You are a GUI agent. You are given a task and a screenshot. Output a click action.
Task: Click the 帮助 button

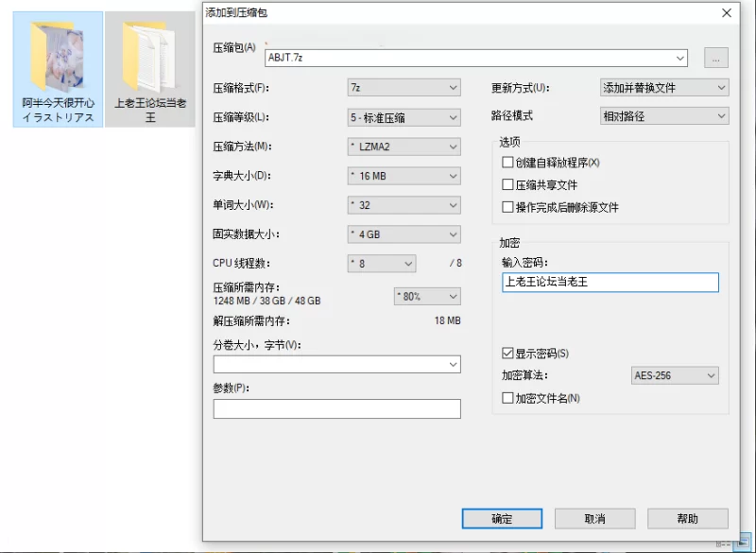(x=688, y=518)
